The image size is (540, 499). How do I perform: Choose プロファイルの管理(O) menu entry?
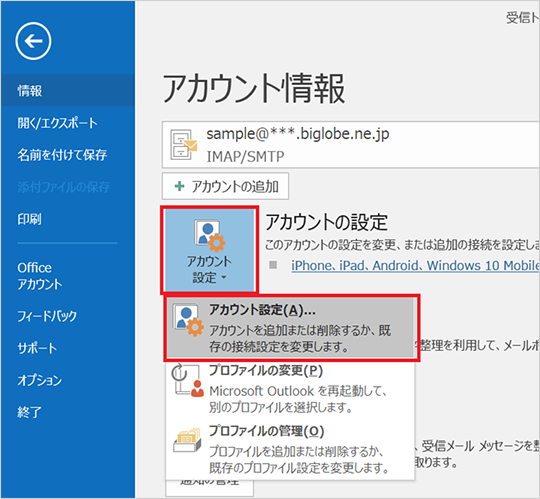[x=290, y=449]
